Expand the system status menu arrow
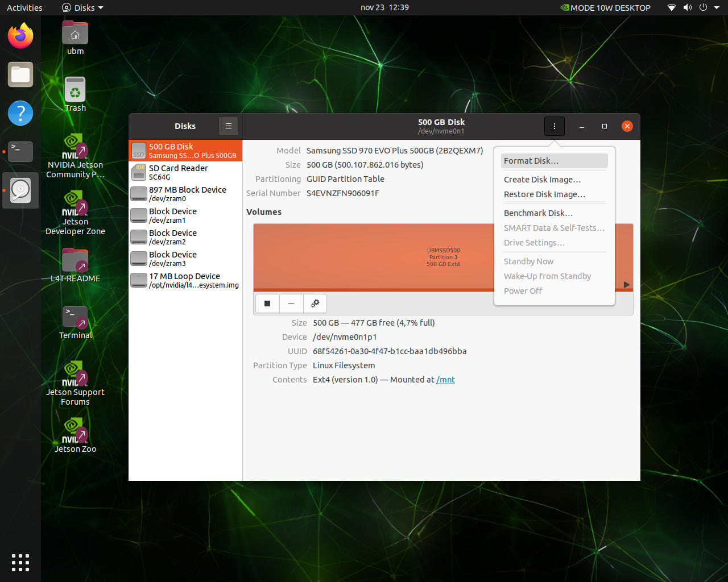This screenshot has height=582, width=728. (x=717, y=8)
